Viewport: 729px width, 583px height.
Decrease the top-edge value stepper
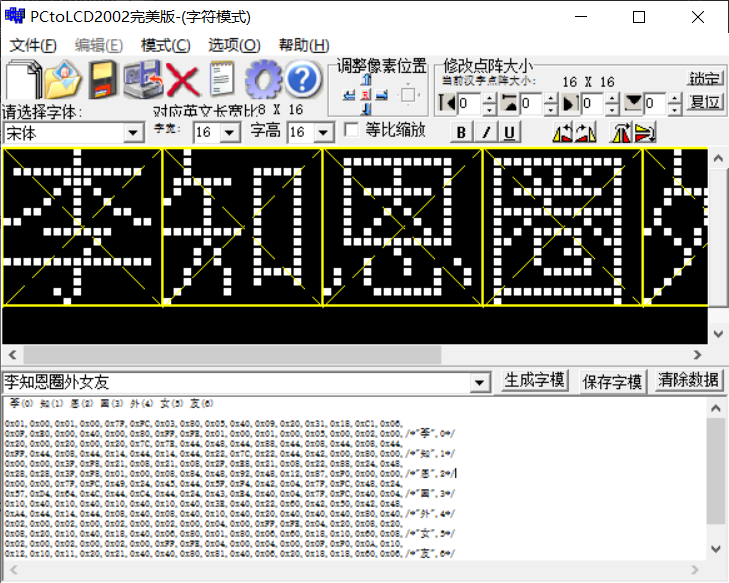550,109
